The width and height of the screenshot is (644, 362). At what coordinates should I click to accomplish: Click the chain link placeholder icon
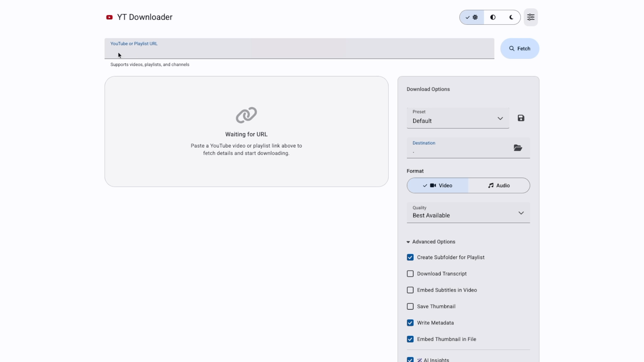point(246,115)
